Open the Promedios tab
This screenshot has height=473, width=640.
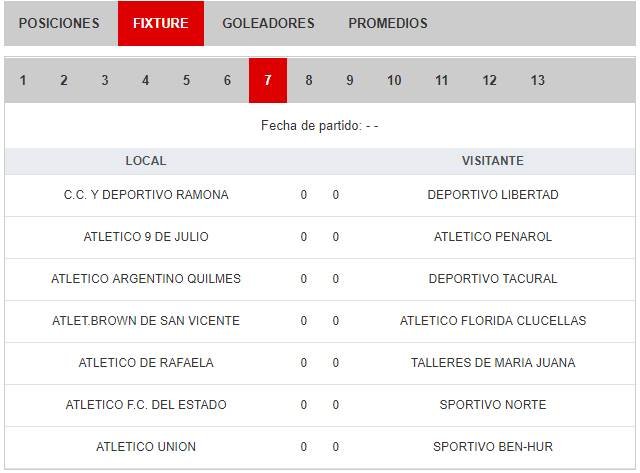[x=388, y=23]
